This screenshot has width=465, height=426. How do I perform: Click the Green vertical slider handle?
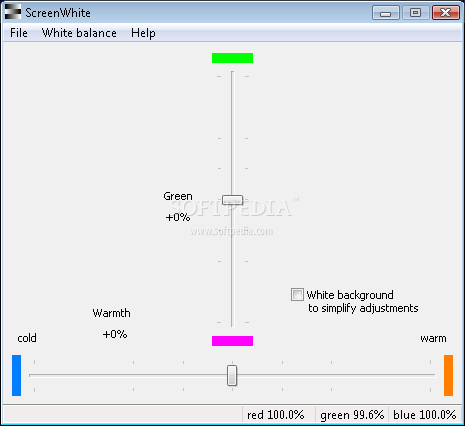(x=232, y=200)
